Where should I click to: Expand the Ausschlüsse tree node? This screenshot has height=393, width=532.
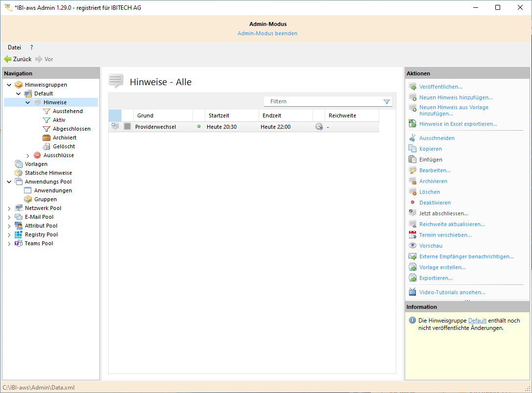pyautogui.click(x=28, y=155)
